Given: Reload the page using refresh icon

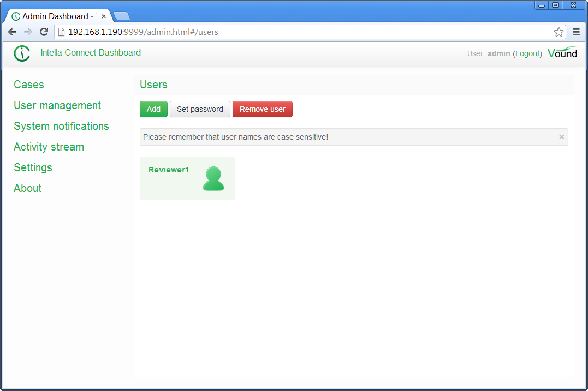Looking at the screenshot, I should coord(44,32).
